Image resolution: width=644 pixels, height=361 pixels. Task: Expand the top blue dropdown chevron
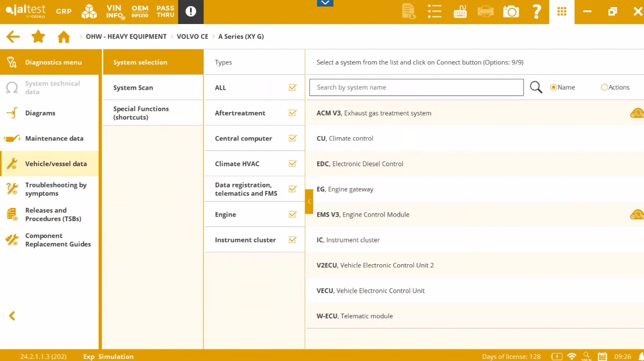[325, 3]
